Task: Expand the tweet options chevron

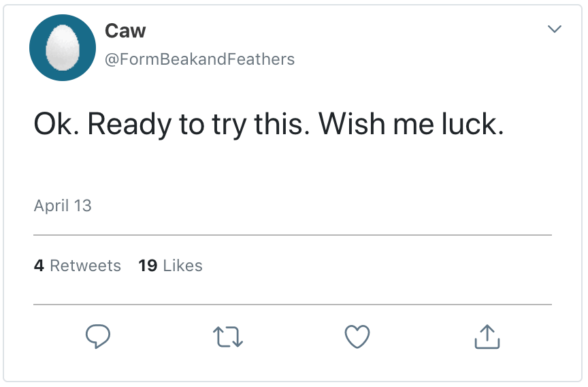Action: coord(555,29)
